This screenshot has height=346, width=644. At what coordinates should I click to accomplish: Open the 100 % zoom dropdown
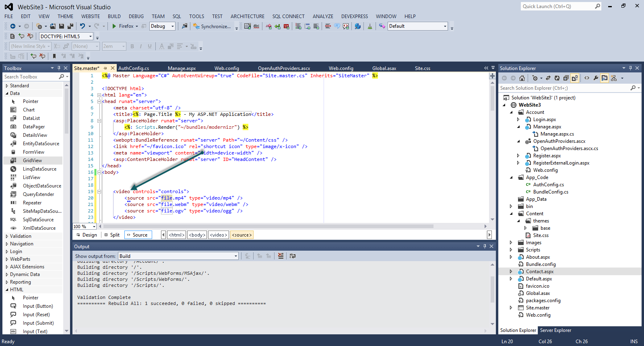94,227
